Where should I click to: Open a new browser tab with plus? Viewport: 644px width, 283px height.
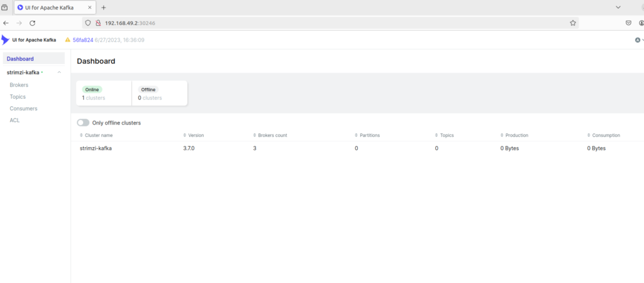(103, 8)
